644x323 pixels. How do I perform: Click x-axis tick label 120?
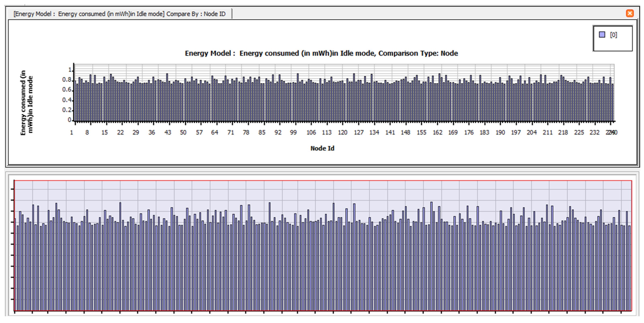(x=342, y=132)
